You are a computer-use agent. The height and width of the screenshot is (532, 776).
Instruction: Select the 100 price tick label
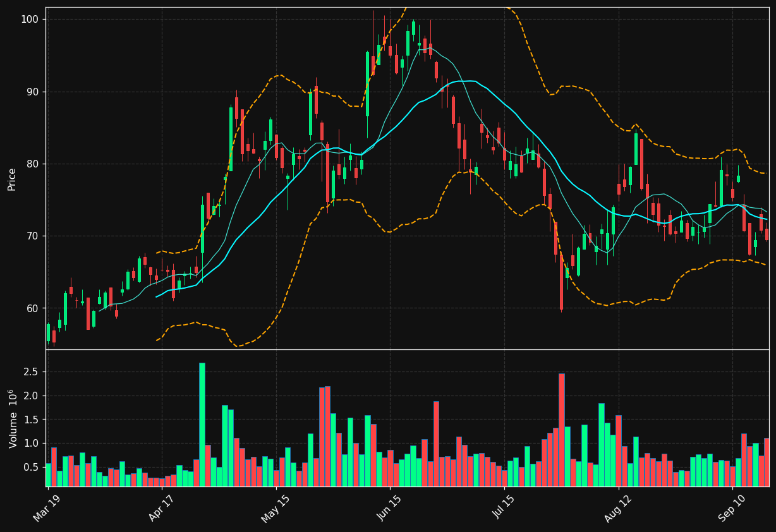pyautogui.click(x=28, y=20)
